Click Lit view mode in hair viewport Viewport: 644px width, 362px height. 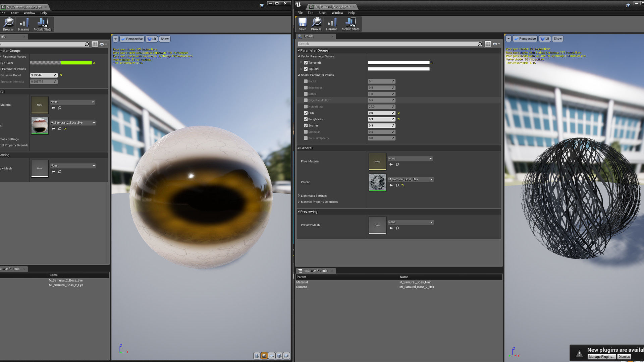point(545,39)
